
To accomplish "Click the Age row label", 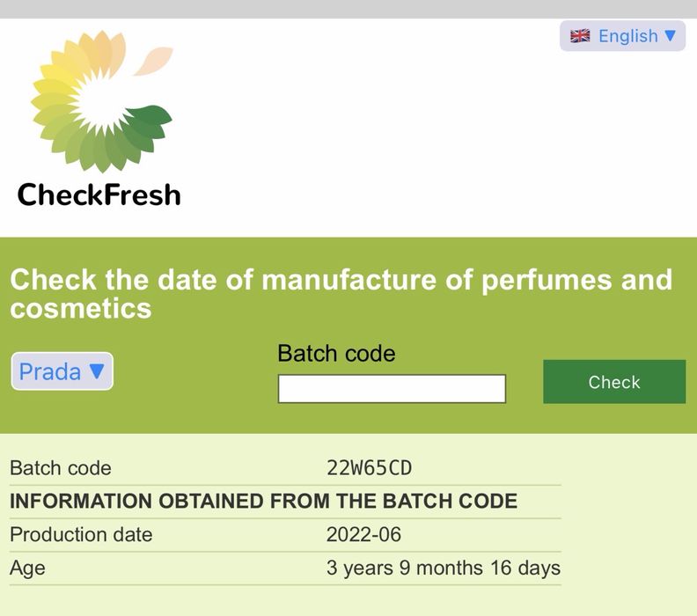I will (27, 568).
